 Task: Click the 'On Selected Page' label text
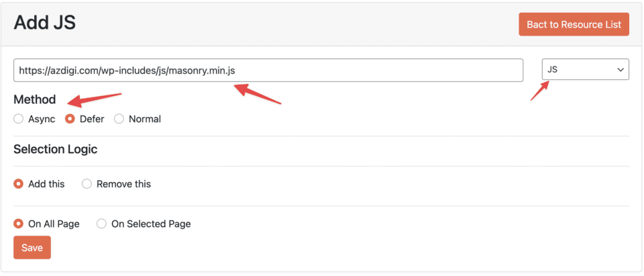pos(151,224)
